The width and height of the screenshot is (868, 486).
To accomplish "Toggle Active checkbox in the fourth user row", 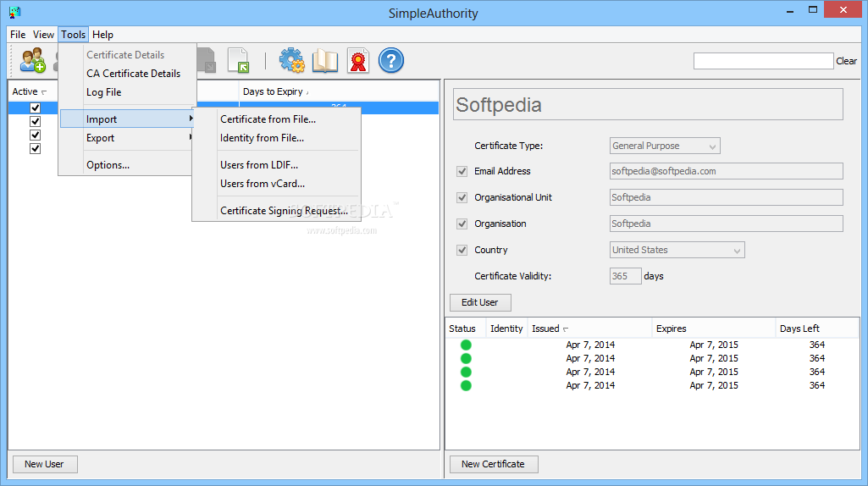I will 35,148.
